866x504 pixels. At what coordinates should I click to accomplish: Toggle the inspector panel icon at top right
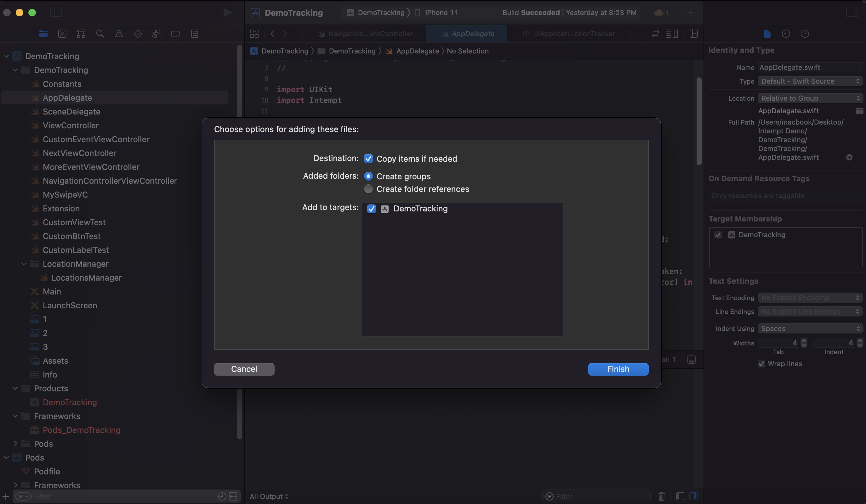coord(852,13)
